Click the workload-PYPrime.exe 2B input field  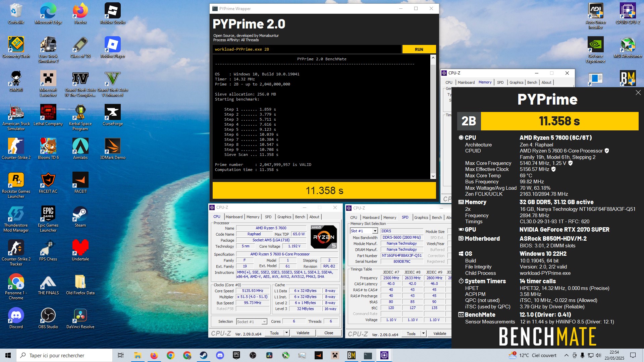click(307, 49)
